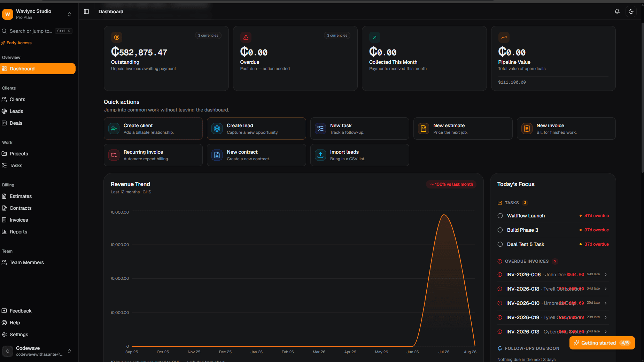
Task: Click the page vertical scrollbar
Action: click(x=642, y=98)
